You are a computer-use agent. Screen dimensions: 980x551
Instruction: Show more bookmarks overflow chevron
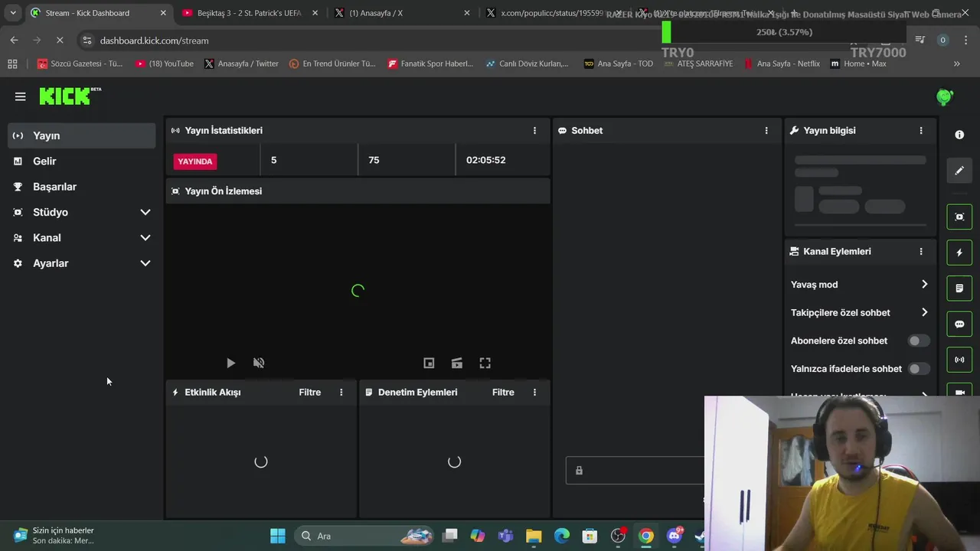click(x=956, y=64)
